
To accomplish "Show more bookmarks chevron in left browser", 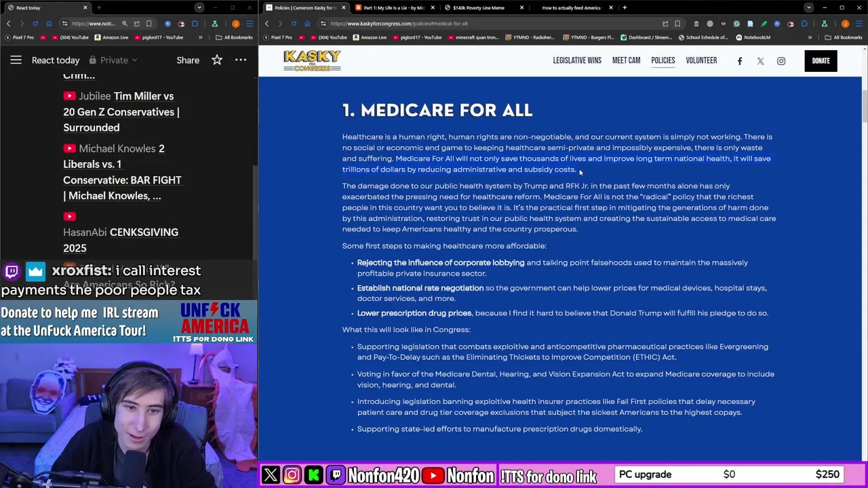I will (200, 37).
